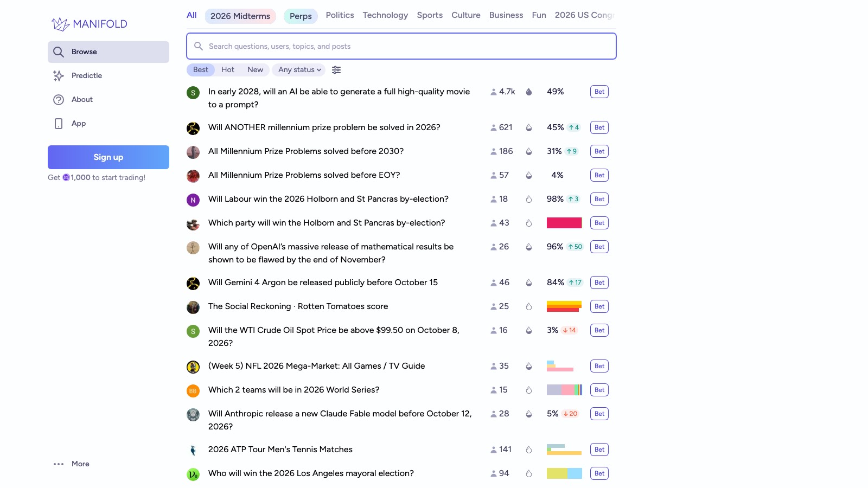This screenshot has height=488, width=868.
Task: Click avatar of AI movie generation question
Action: pyautogui.click(x=193, y=93)
